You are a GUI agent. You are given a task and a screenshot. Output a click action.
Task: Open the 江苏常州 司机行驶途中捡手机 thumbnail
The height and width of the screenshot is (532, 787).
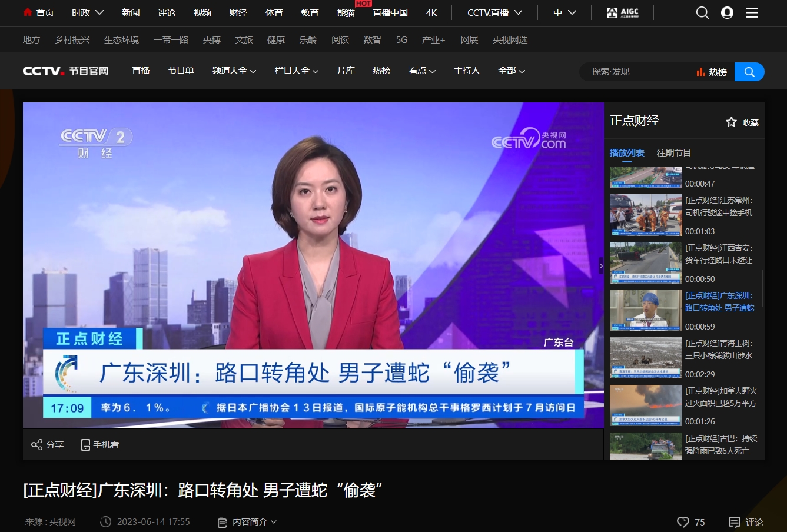[646, 215]
